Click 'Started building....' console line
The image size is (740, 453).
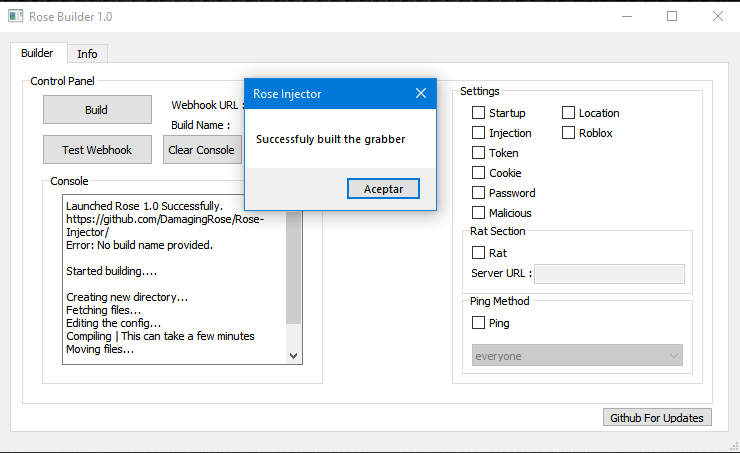click(111, 271)
